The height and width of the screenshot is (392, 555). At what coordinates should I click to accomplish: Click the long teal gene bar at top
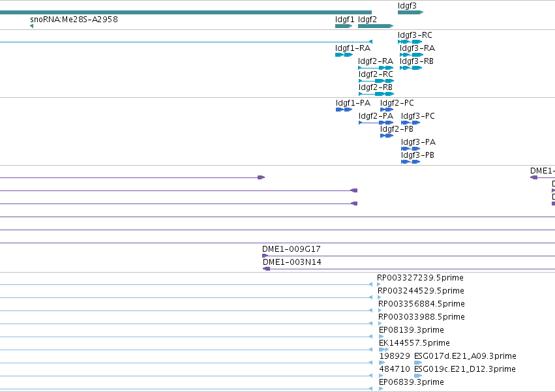point(186,12)
